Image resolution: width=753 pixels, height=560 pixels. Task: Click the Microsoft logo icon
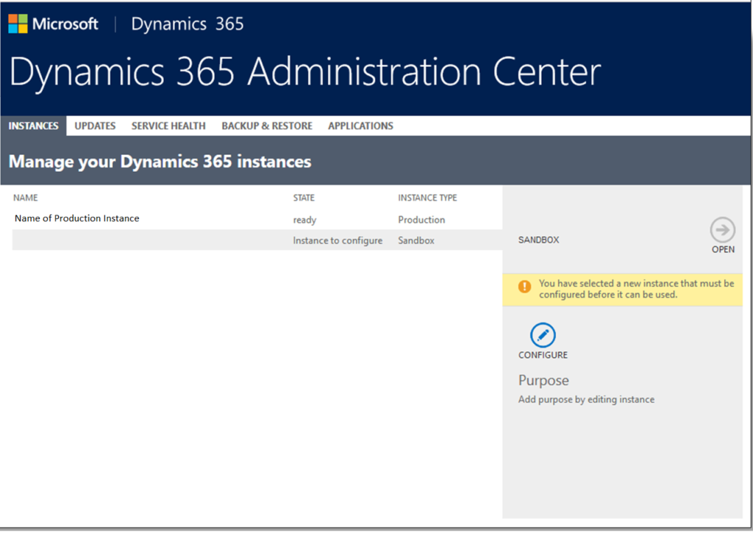pyautogui.click(x=18, y=24)
